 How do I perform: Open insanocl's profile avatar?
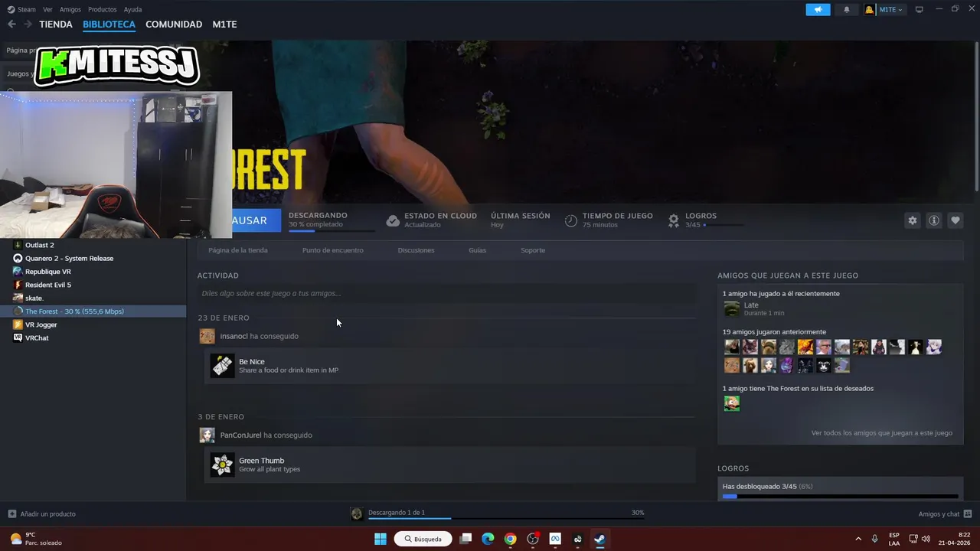click(207, 336)
